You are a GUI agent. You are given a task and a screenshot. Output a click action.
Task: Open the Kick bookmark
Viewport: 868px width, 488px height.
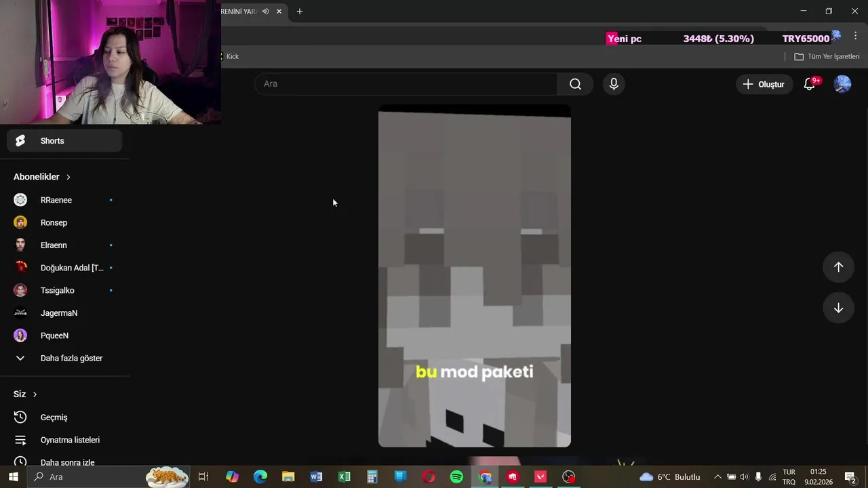pos(231,56)
